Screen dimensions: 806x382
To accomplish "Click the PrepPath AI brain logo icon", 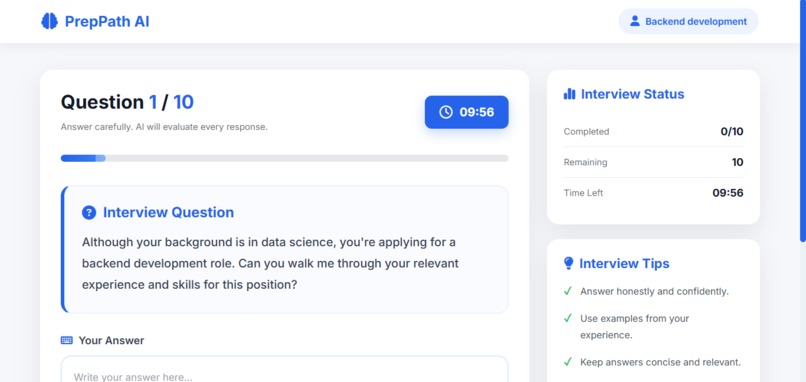I will [49, 21].
